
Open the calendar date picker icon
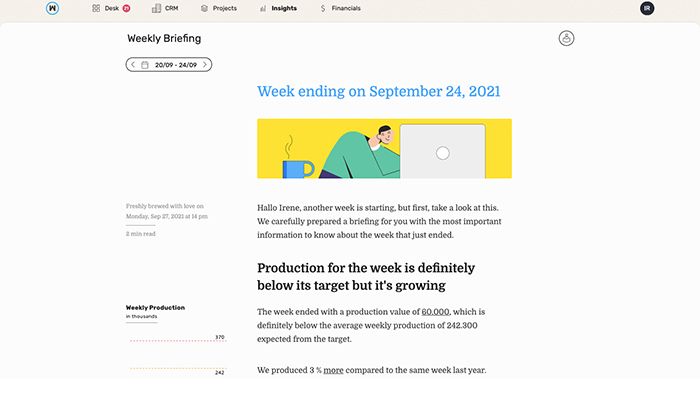(x=145, y=65)
